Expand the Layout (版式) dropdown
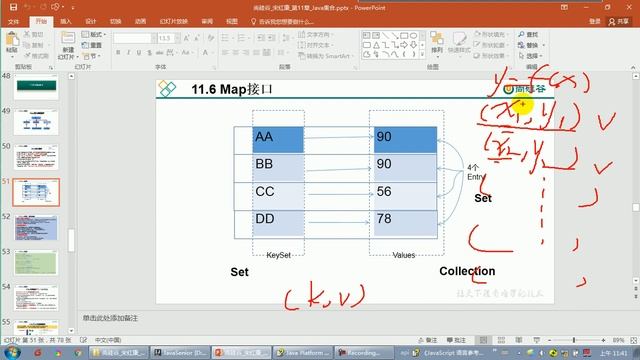 tap(94, 35)
